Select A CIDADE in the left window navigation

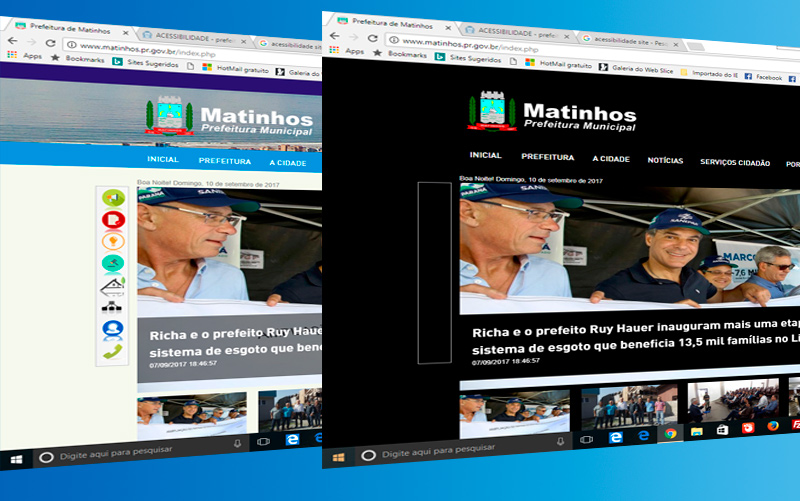click(x=288, y=163)
